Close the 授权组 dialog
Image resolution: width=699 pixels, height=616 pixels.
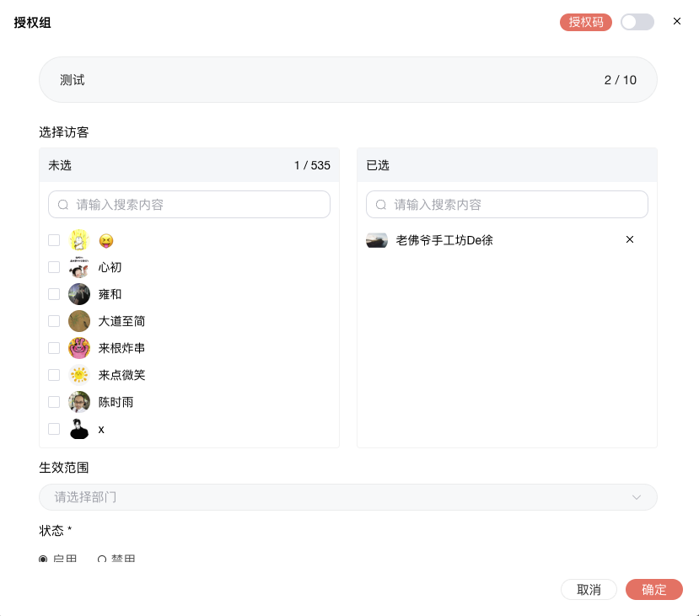[676, 22]
